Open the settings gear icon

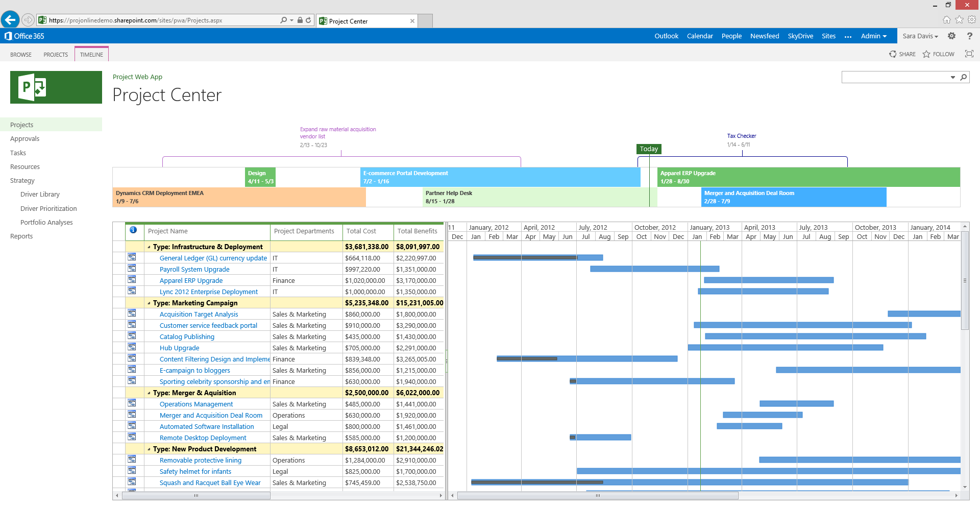click(x=951, y=36)
